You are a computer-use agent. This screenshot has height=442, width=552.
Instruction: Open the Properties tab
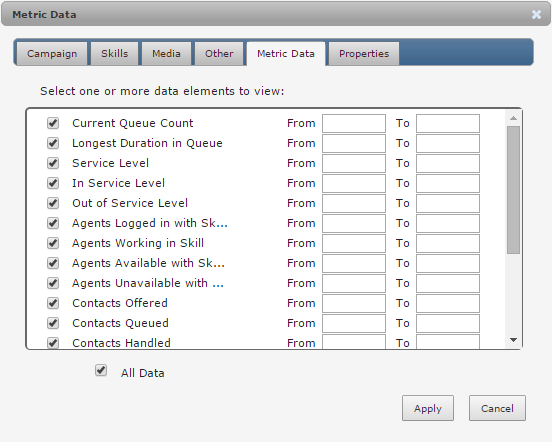(x=364, y=53)
